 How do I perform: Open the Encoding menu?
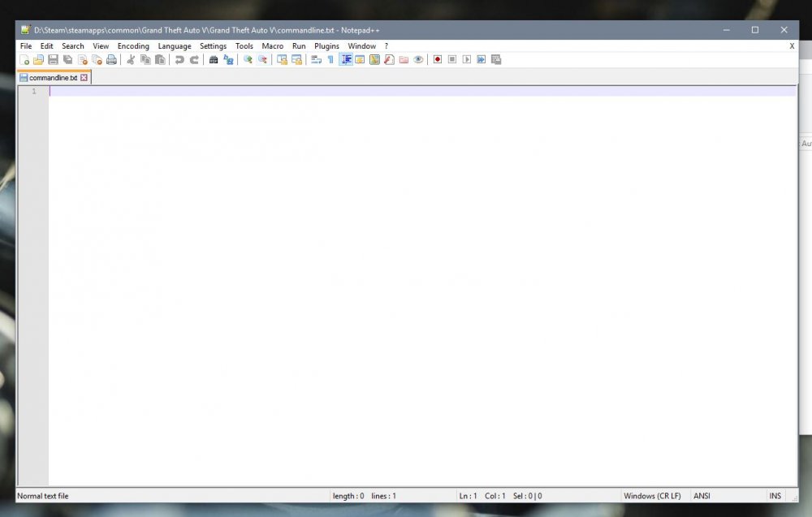[133, 46]
